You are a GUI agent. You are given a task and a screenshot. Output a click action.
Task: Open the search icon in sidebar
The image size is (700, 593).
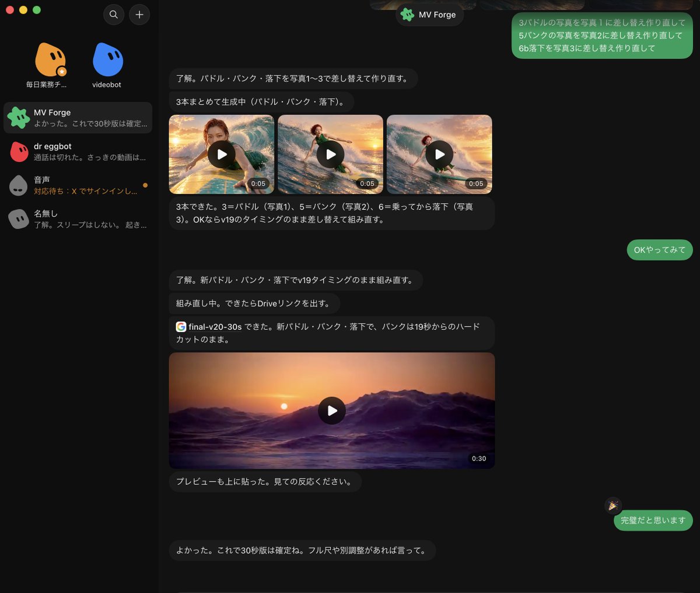114,15
